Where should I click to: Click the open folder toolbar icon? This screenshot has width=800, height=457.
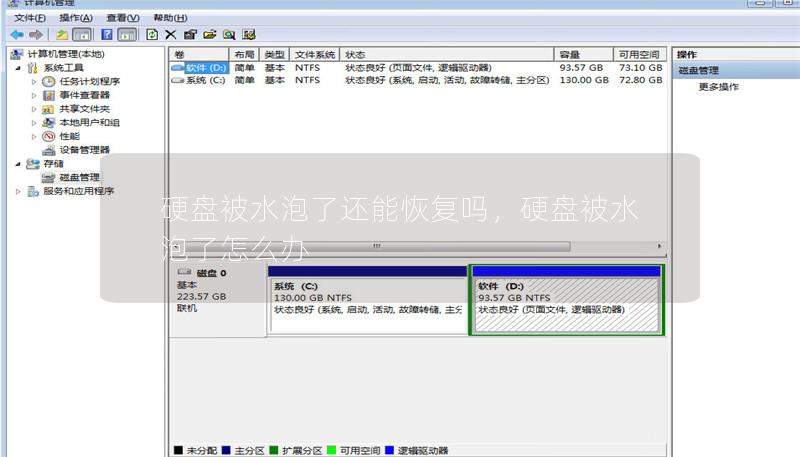click(x=209, y=35)
